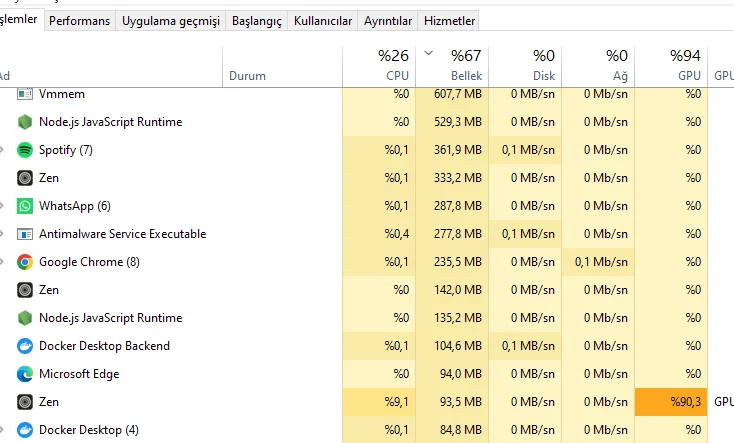Switch to the Uygulama geçmişi tab
The image size is (734, 443).
pos(171,21)
